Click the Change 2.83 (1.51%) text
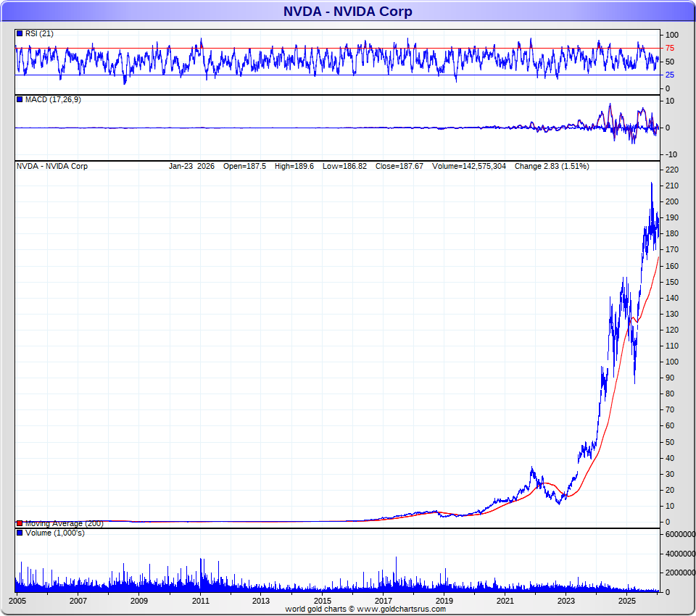 tap(552, 166)
